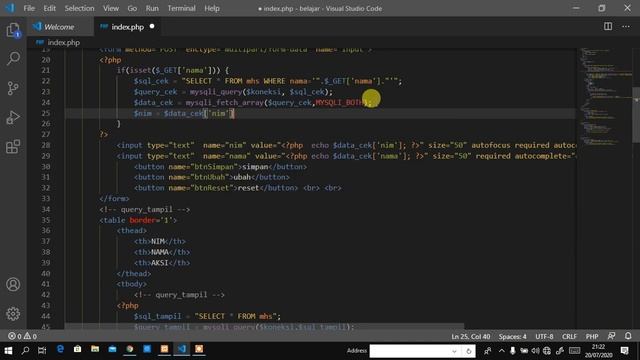Screen dimensions: 640x360
Task: Click the border attribute on line 35
Action: (x=142, y=220)
